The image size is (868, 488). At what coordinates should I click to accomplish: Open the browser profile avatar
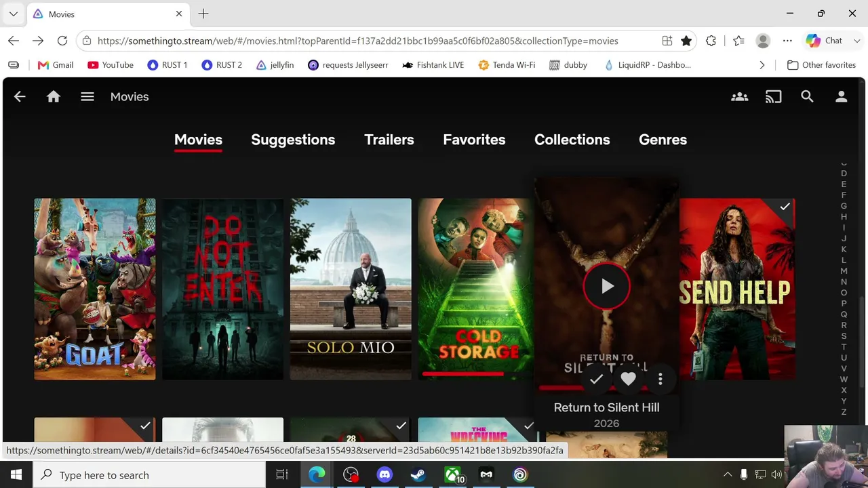[763, 41]
